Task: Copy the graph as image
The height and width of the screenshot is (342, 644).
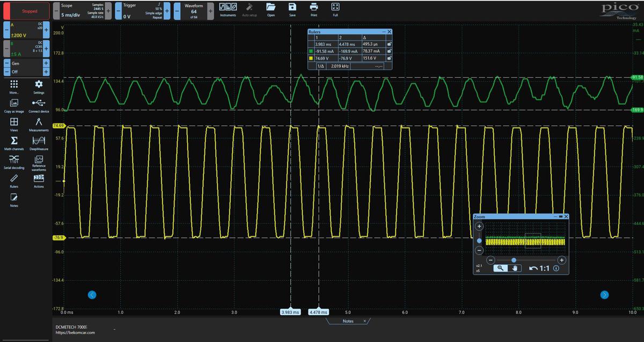Action: coord(14,105)
